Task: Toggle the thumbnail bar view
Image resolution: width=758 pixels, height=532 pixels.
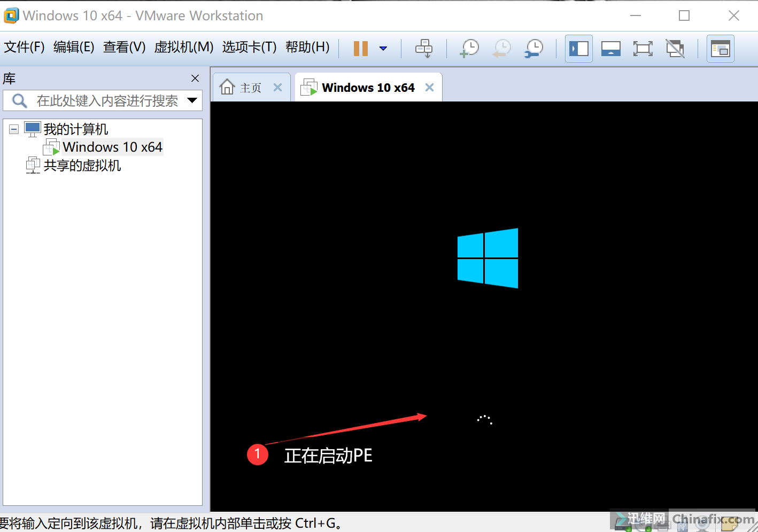Action: point(611,49)
